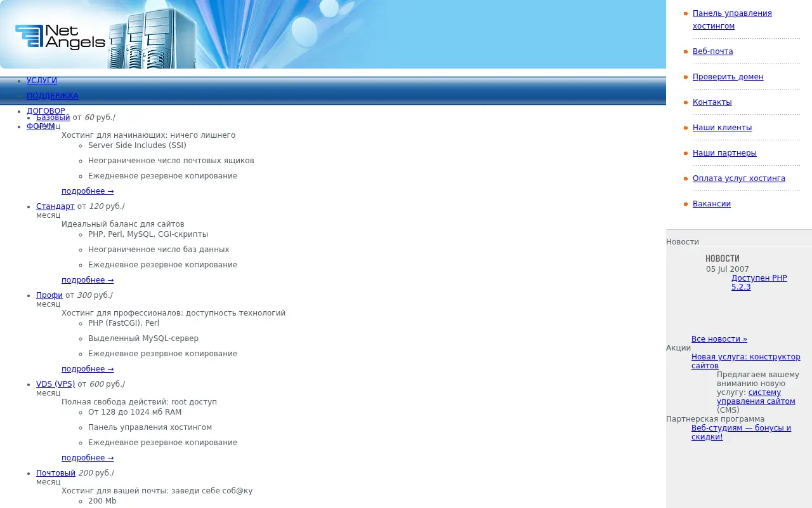Click the Партнерская программа heading
The image size is (812, 508).
715,419
